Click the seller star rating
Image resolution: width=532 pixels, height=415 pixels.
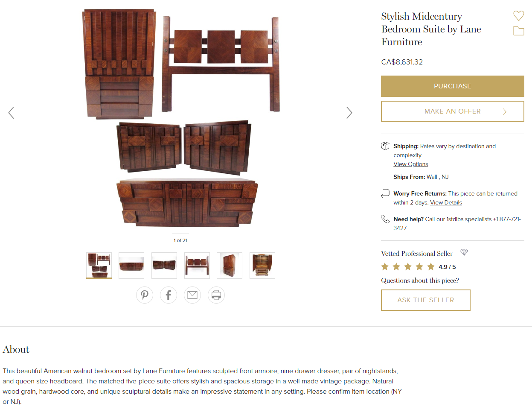[408, 267]
